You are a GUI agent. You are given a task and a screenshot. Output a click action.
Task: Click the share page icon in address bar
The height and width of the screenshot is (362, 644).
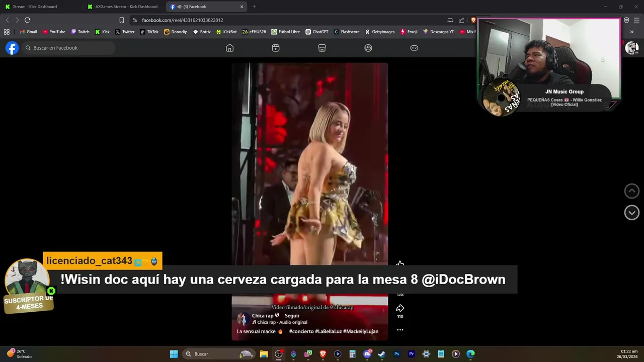click(x=461, y=20)
